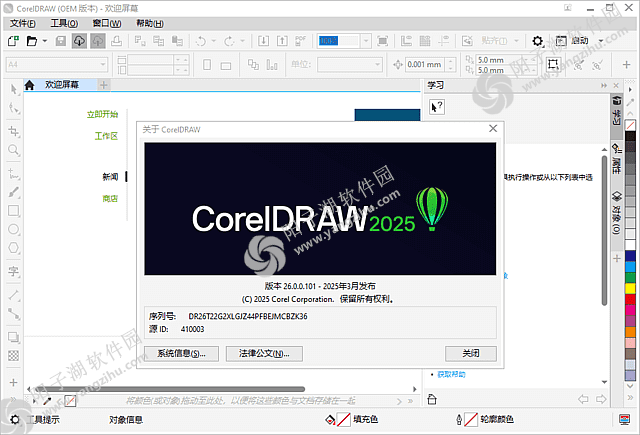Viewport: 640px width, 435px height.
Task: Click the 系统信息 button
Action: tap(182, 353)
